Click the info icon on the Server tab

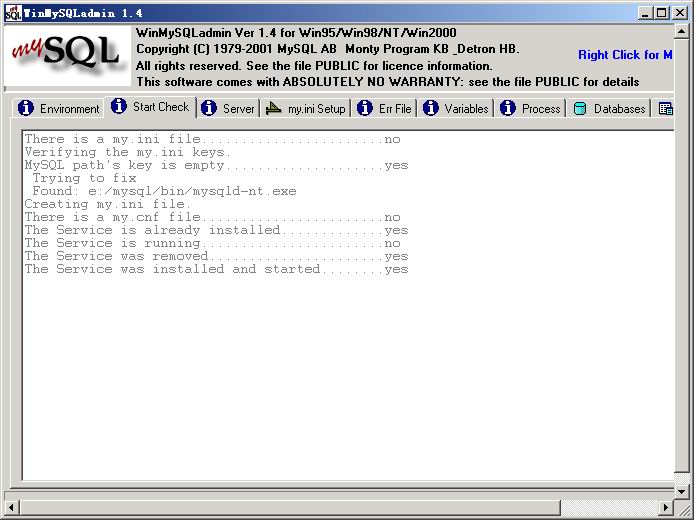coord(208,108)
